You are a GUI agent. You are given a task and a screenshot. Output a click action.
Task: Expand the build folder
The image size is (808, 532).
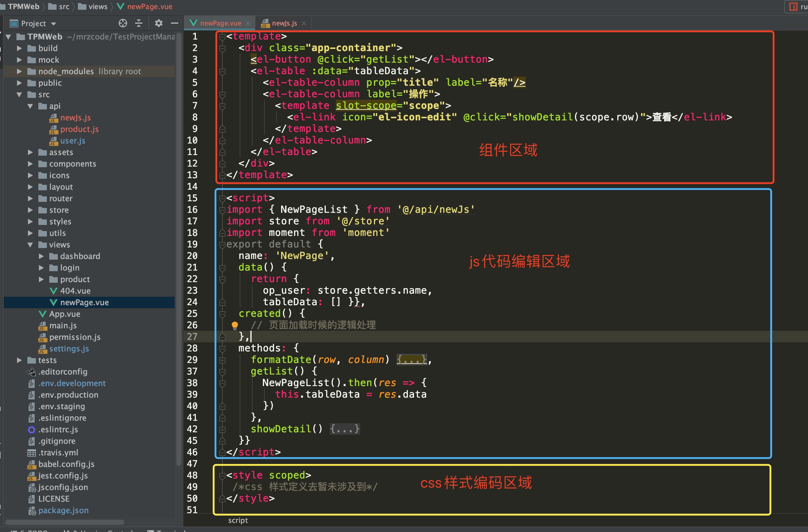[19, 48]
